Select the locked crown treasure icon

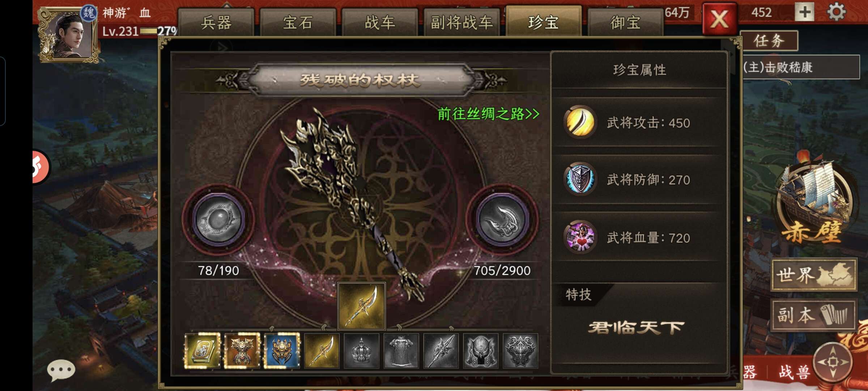tap(361, 350)
